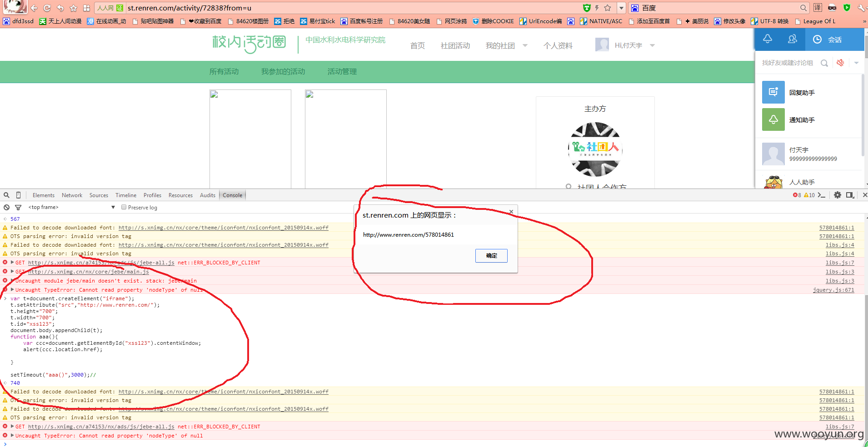
Task: Open 社团活动 in the site navigation
Action: [x=455, y=45]
